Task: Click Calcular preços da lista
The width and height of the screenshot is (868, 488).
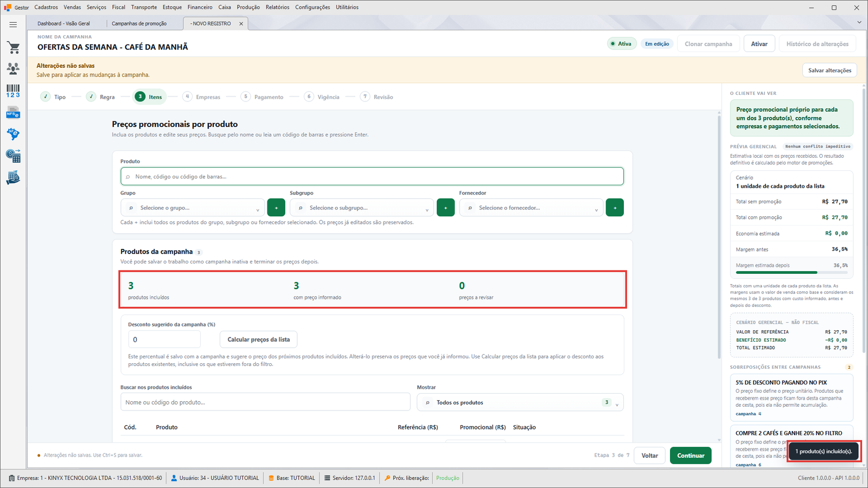Action: [259, 339]
